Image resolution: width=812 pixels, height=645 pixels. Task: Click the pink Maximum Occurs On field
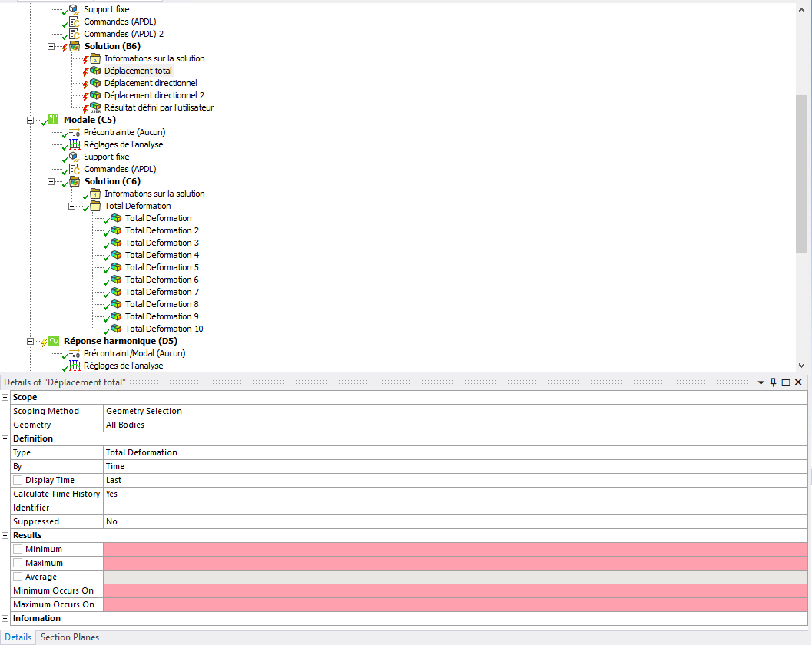pos(456,604)
